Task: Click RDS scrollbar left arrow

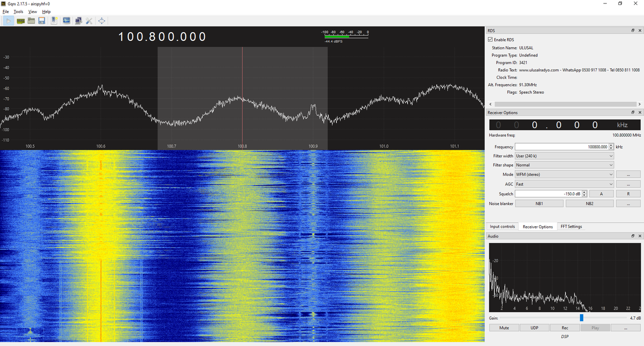Action: coord(490,104)
